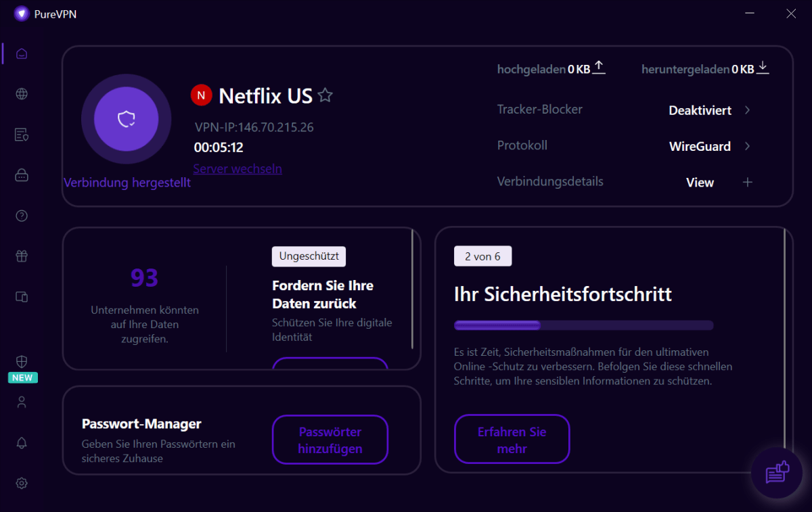Expand Verbindungsdetails with the plus icon
The height and width of the screenshot is (512, 812).
click(747, 182)
